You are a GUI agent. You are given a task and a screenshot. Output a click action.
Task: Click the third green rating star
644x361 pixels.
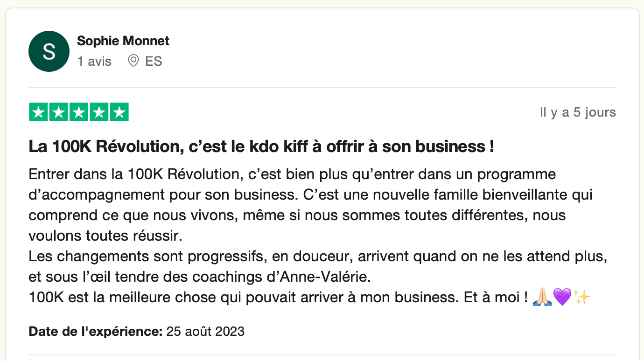click(x=79, y=112)
